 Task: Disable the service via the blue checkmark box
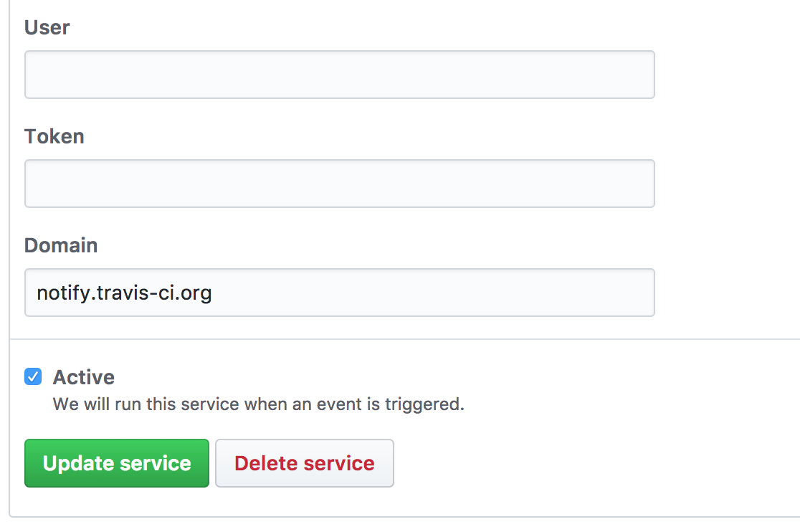coord(33,376)
